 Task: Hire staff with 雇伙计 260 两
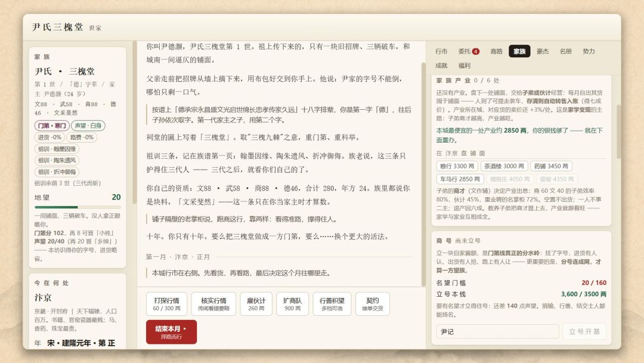256,304
